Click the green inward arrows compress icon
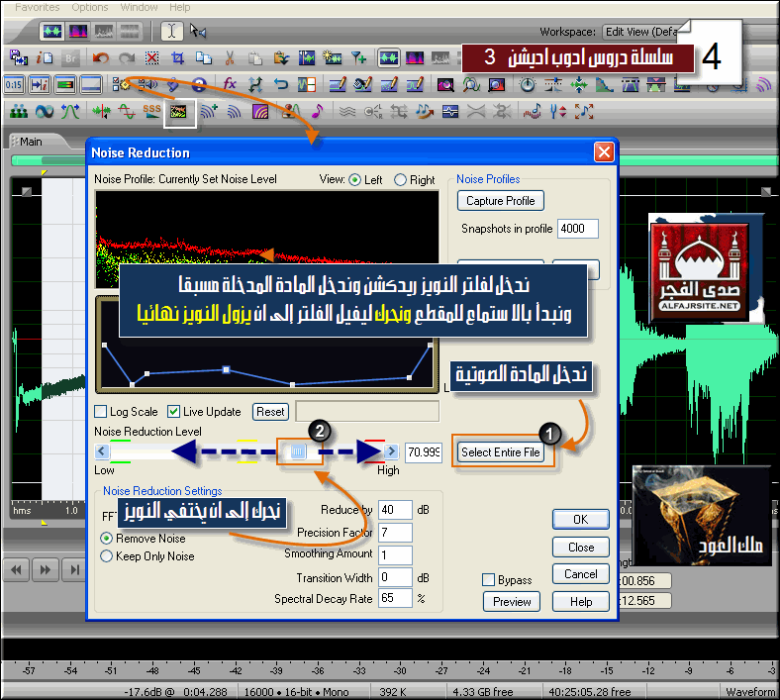 point(578,85)
